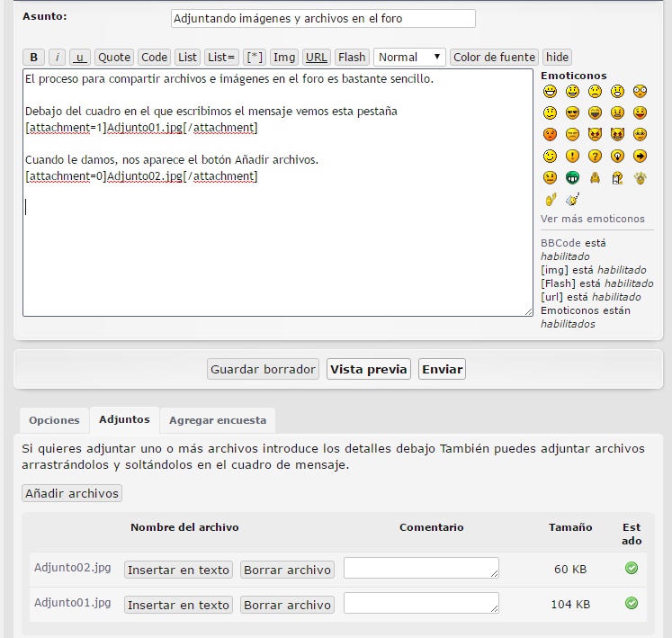
Task: Click Guardar borrador button
Action: [264, 369]
